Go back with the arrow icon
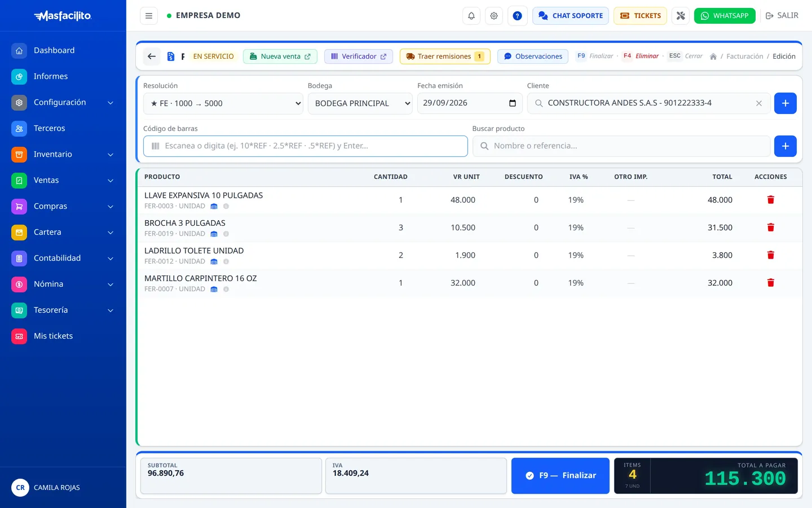The image size is (812, 508). (x=152, y=56)
